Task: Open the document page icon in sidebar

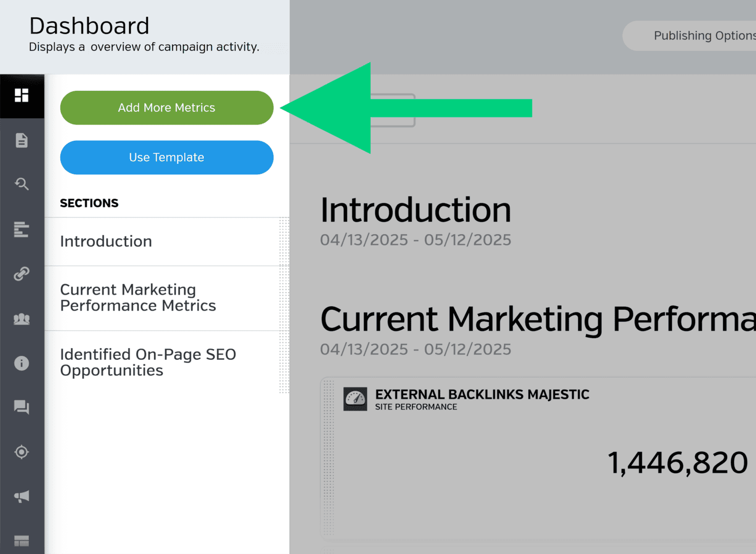Action: tap(22, 140)
